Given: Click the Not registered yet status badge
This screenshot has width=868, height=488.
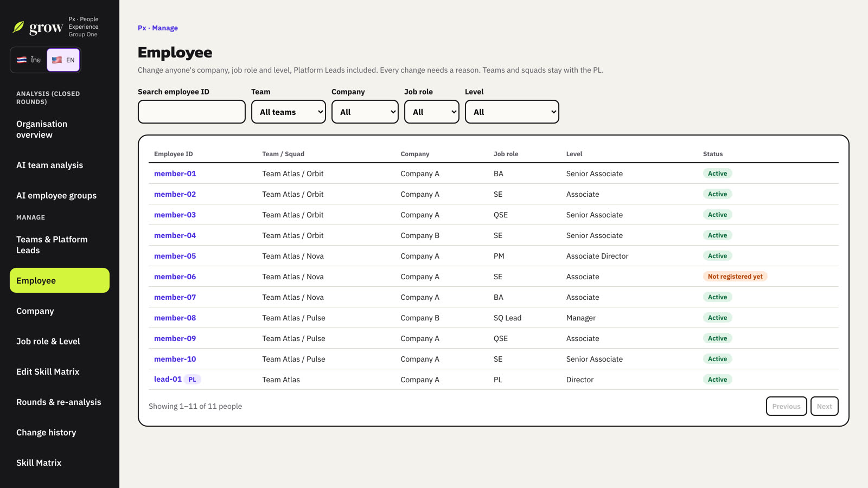Looking at the screenshot, I should pos(735,277).
